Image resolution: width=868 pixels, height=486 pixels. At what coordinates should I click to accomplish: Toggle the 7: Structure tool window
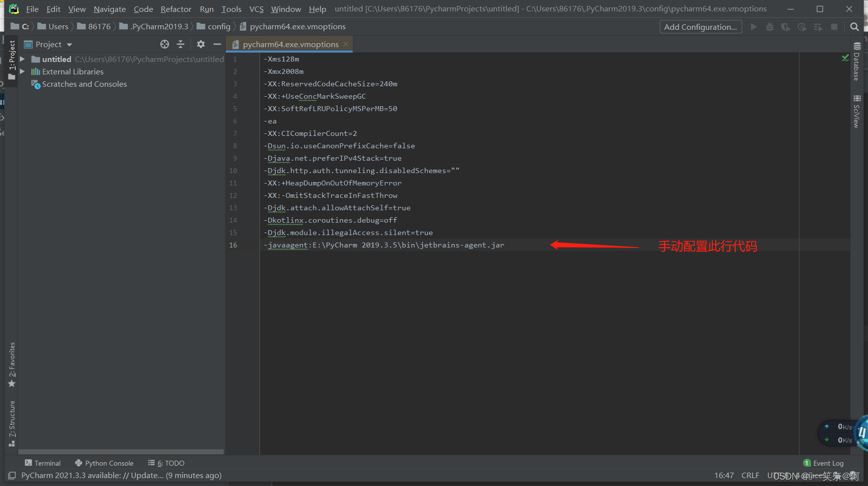12,424
